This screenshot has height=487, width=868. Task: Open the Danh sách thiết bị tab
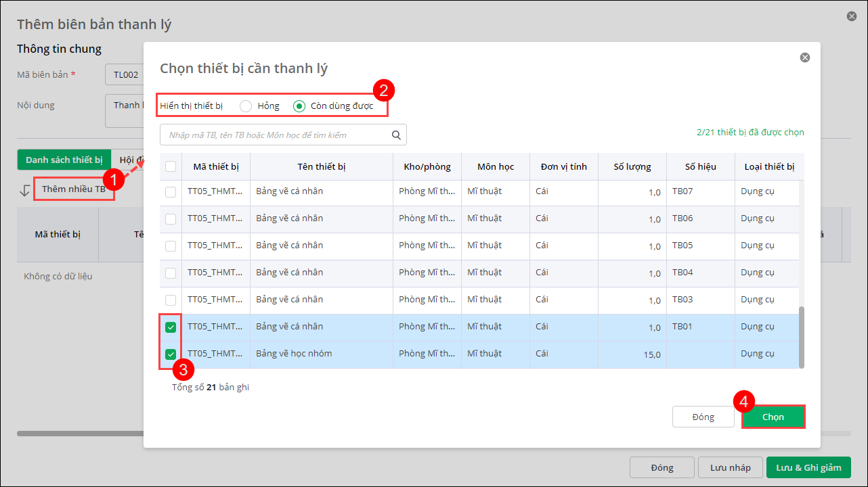(64, 160)
